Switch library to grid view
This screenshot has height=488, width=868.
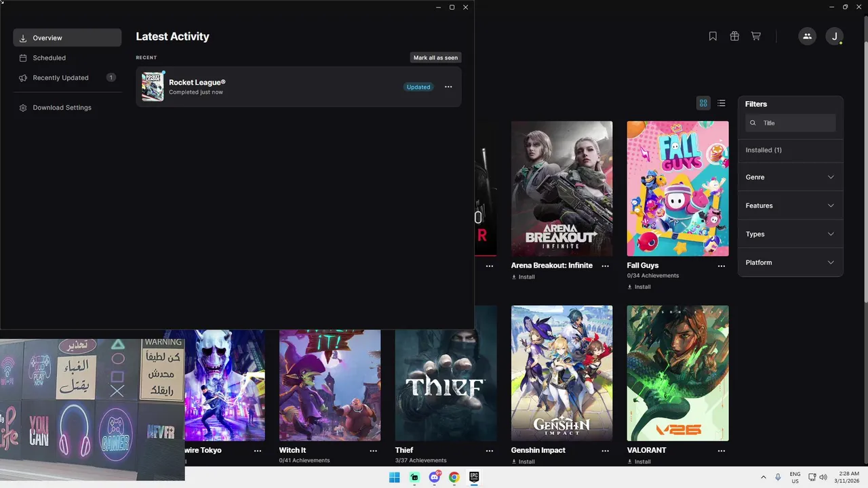(703, 103)
